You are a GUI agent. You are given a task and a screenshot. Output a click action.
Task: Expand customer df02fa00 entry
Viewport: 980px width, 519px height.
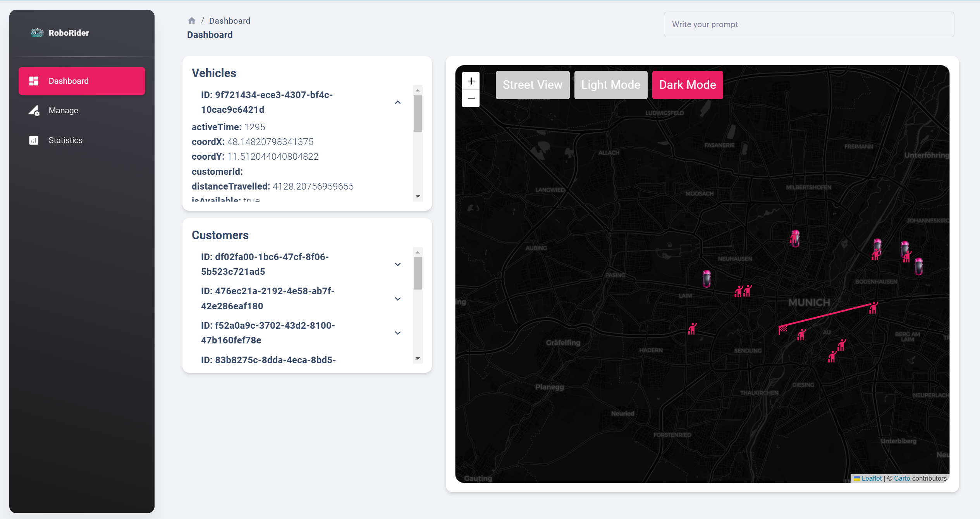397,264
